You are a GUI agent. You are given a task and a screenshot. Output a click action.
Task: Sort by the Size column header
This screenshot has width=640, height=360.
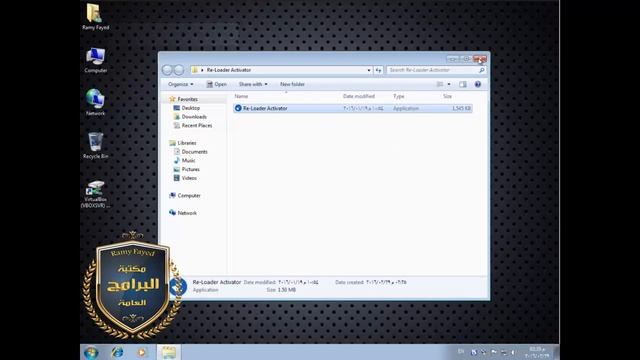click(x=447, y=96)
